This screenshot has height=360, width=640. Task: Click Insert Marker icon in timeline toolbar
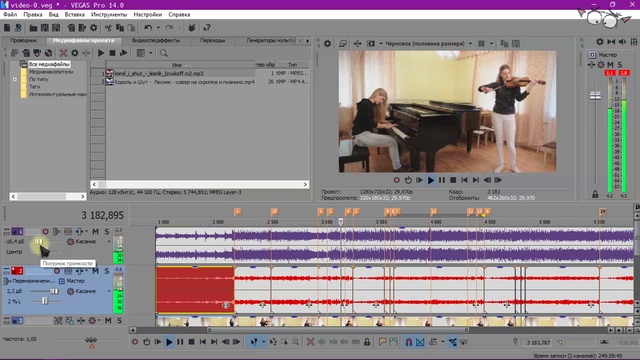382,342
